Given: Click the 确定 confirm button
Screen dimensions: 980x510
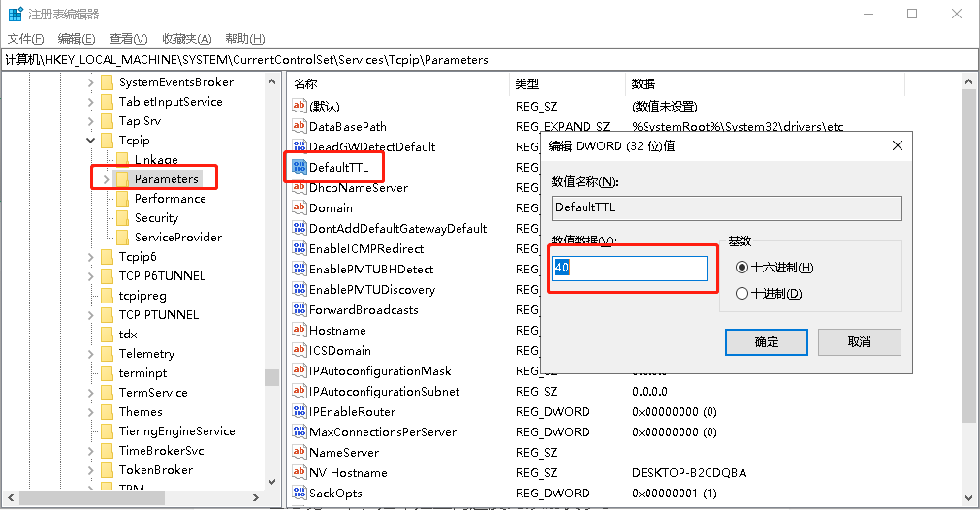Looking at the screenshot, I should tap(766, 342).
